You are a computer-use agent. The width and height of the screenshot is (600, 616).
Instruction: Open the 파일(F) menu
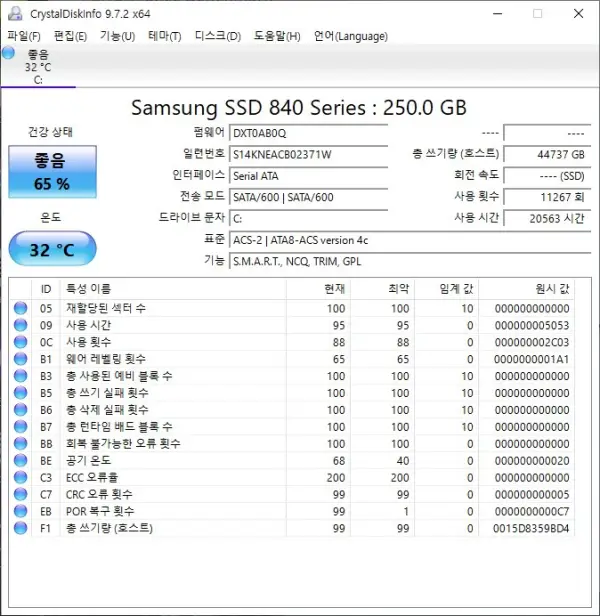coord(24,36)
